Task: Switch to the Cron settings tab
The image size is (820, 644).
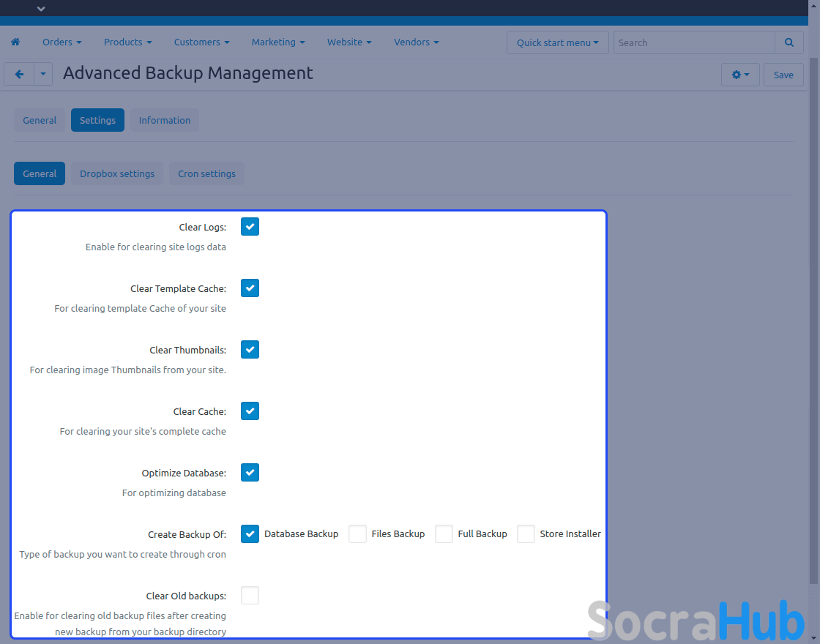Action: tap(206, 174)
